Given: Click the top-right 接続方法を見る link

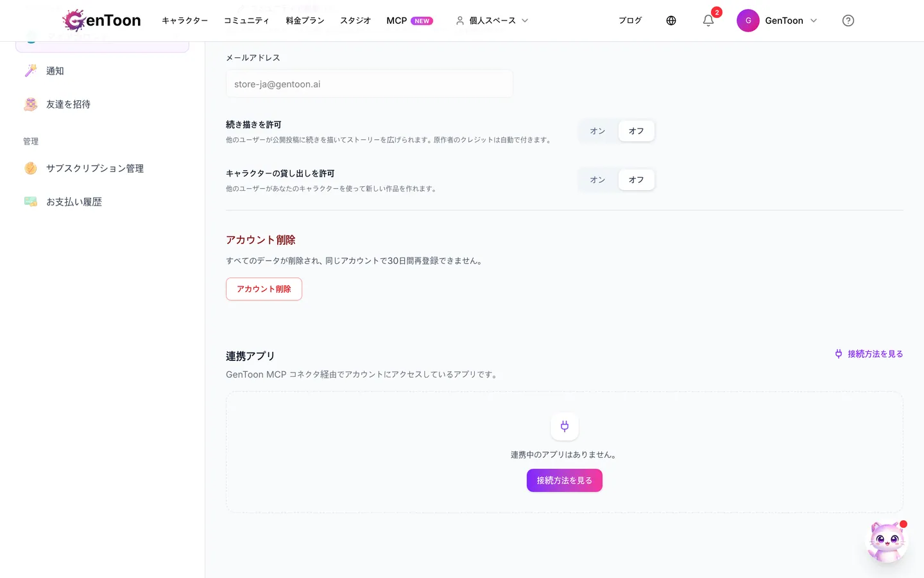Looking at the screenshot, I should point(869,354).
